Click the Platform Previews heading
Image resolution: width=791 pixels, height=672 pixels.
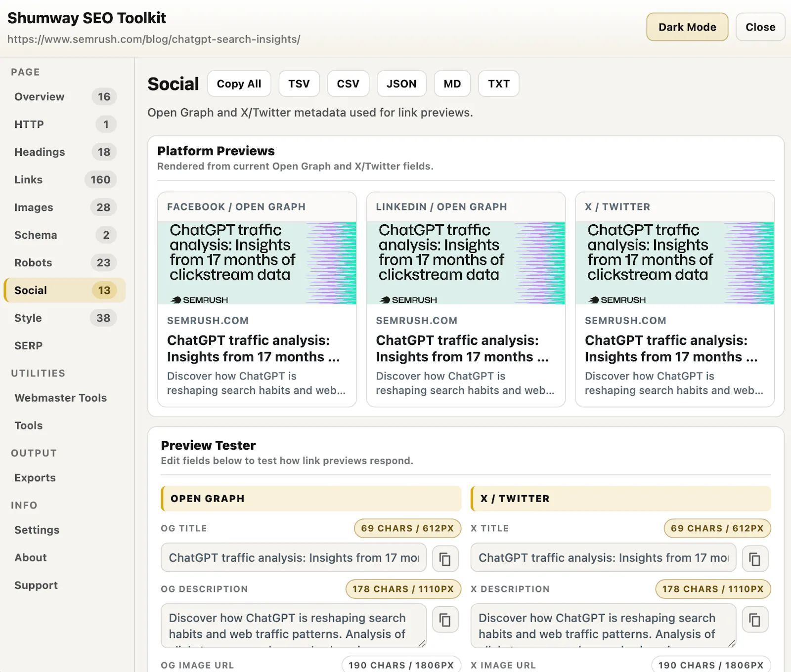pyautogui.click(x=216, y=151)
